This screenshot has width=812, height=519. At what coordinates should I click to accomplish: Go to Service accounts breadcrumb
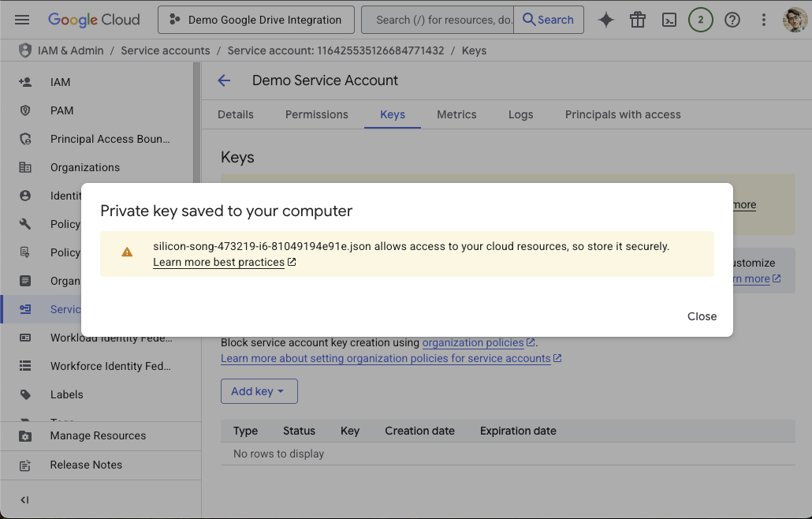[x=166, y=50]
